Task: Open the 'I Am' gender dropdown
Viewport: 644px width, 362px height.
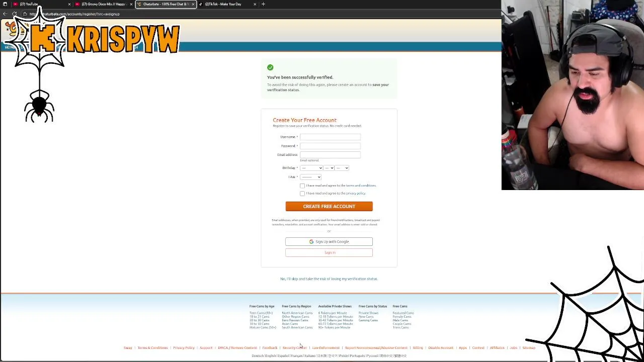Action: pyautogui.click(x=310, y=177)
